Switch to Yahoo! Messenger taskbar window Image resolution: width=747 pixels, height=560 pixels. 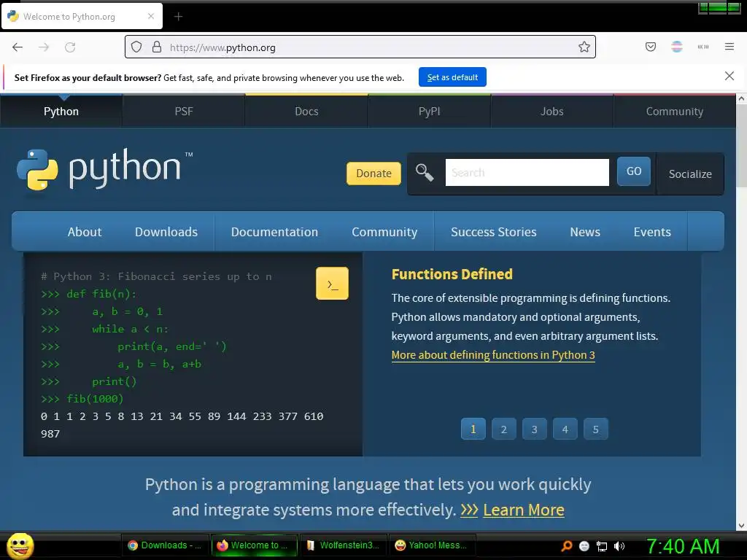coord(433,545)
